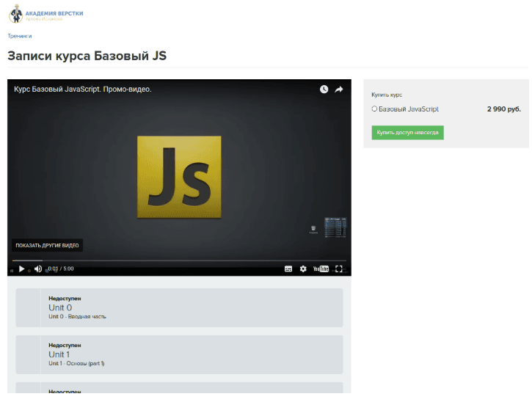This screenshot has height=402, width=532.
Task: Open the Тренинги breadcrumb link
Action: (x=20, y=36)
